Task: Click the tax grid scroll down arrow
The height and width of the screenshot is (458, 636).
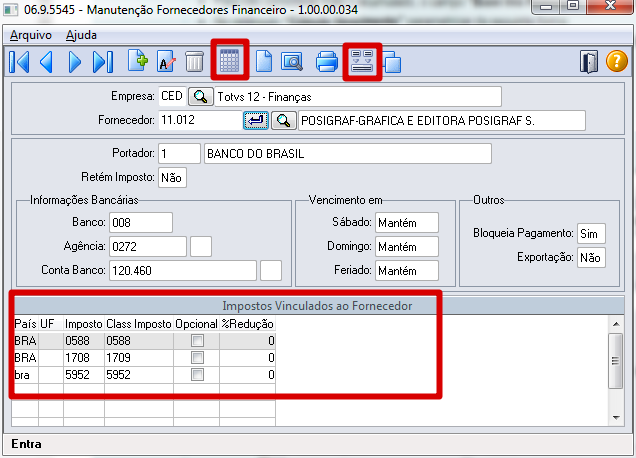Action: pyautogui.click(x=616, y=418)
